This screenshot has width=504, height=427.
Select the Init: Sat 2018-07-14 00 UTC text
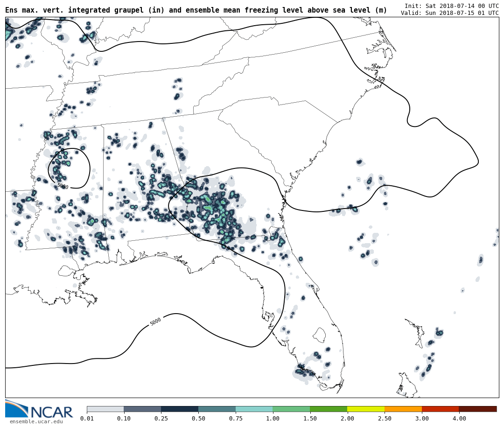tap(452, 6)
